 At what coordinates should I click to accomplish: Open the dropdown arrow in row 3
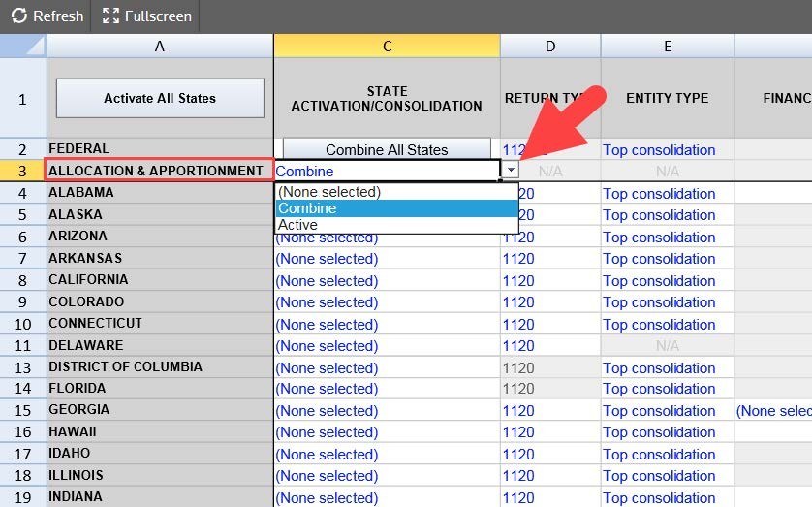tap(511, 171)
